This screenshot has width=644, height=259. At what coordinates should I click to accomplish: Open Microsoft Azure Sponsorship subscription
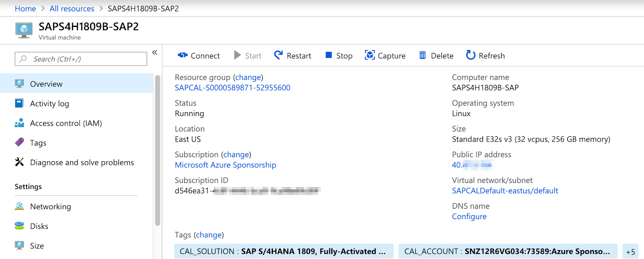tap(225, 165)
